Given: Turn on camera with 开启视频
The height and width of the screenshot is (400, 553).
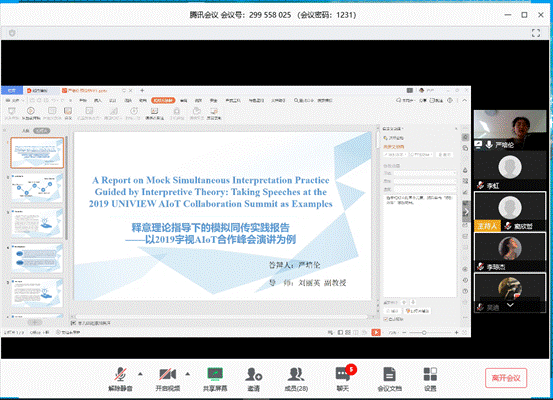Looking at the screenshot, I should pyautogui.click(x=168, y=379).
